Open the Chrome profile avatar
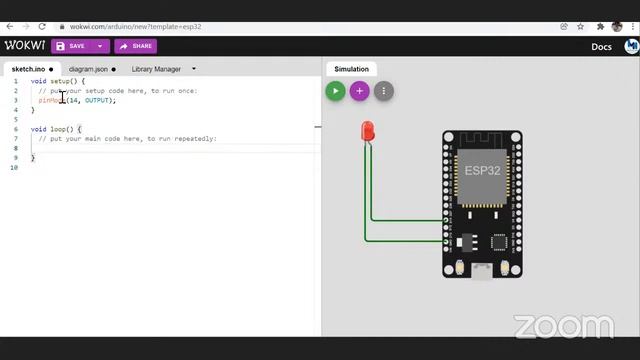640x360 pixels. pos(617,27)
